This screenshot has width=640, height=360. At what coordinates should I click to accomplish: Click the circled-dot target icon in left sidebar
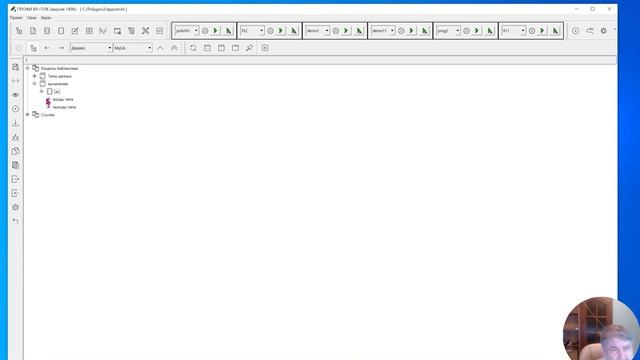16,109
